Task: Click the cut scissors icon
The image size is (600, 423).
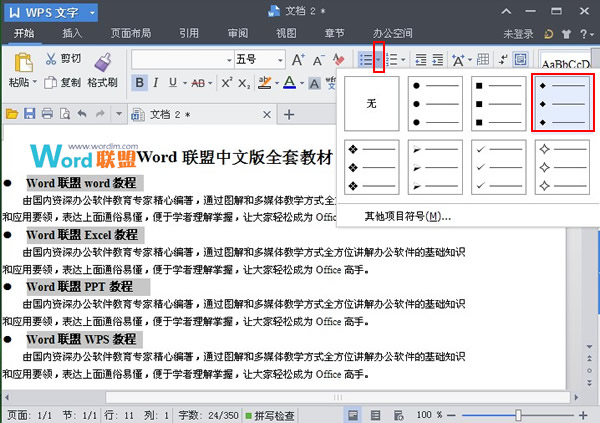Action: pos(50,60)
